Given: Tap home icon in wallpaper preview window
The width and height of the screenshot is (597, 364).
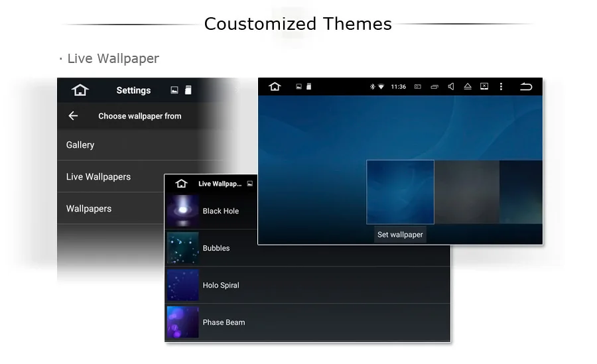Looking at the screenshot, I should point(275,86).
